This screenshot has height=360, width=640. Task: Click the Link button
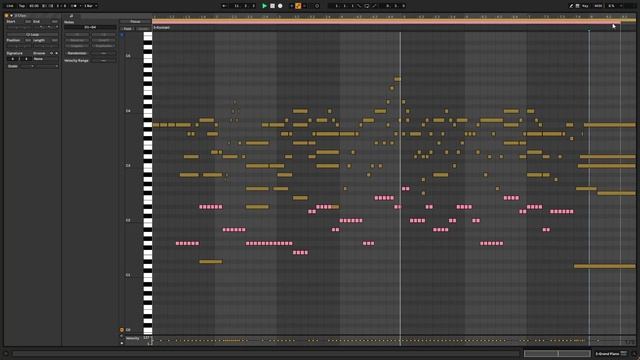pos(10,6)
